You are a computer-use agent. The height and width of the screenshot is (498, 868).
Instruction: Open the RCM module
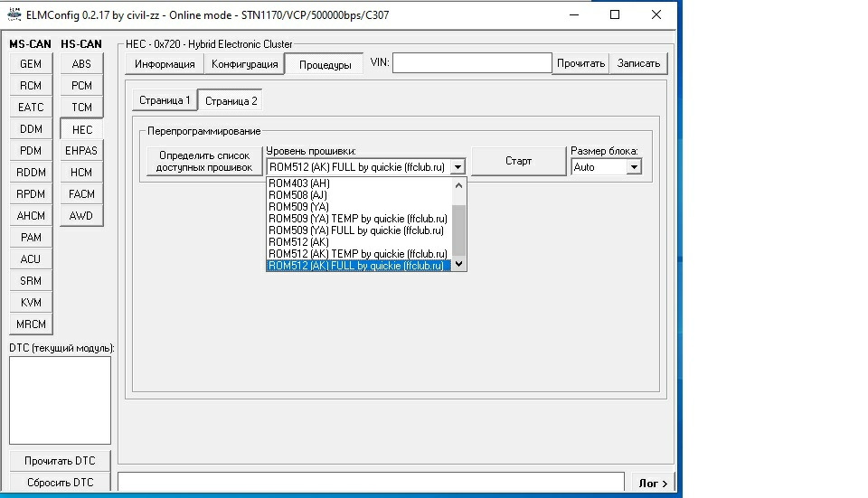[31, 85]
